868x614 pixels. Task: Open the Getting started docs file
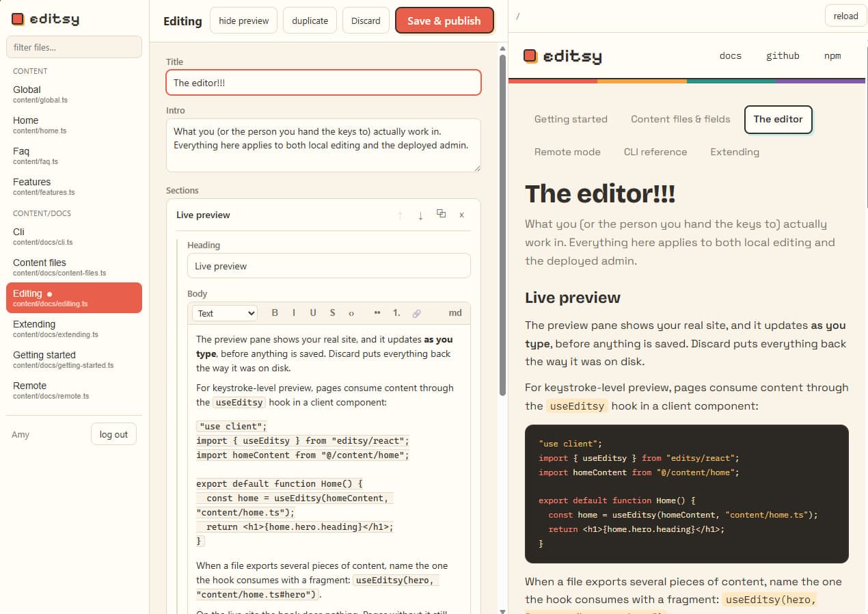tap(74, 360)
